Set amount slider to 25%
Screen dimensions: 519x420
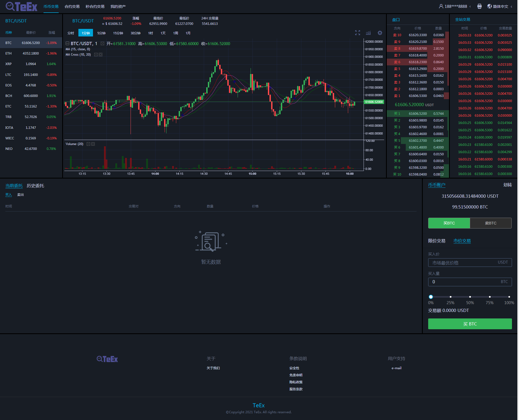coord(450,297)
